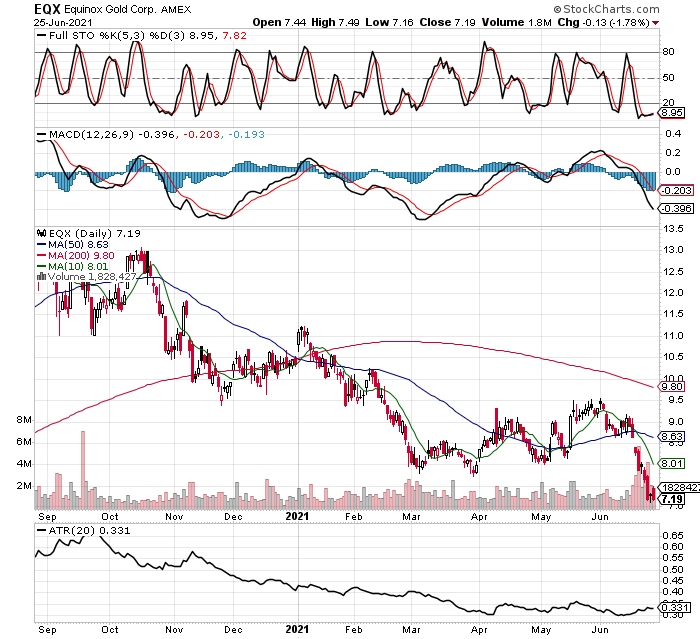The image size is (700, 639).
Task: Click the May label on ATR panel axis
Action: pos(541,630)
